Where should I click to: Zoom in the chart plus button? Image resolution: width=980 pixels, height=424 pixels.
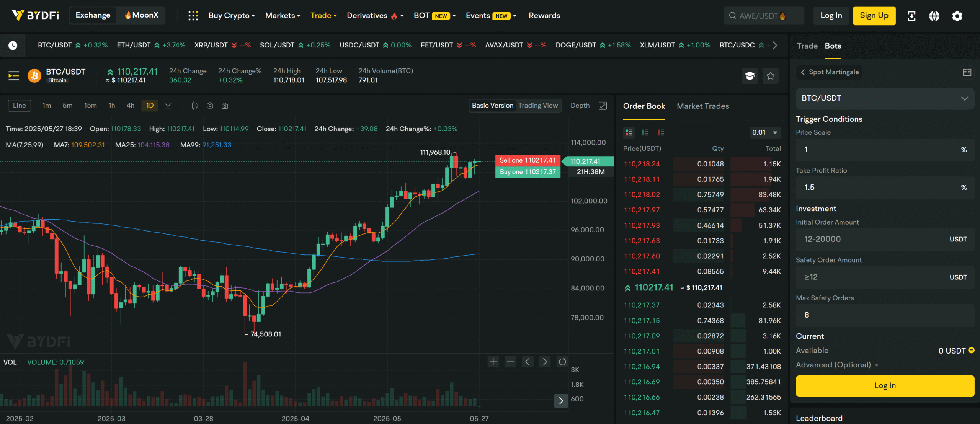pos(493,362)
